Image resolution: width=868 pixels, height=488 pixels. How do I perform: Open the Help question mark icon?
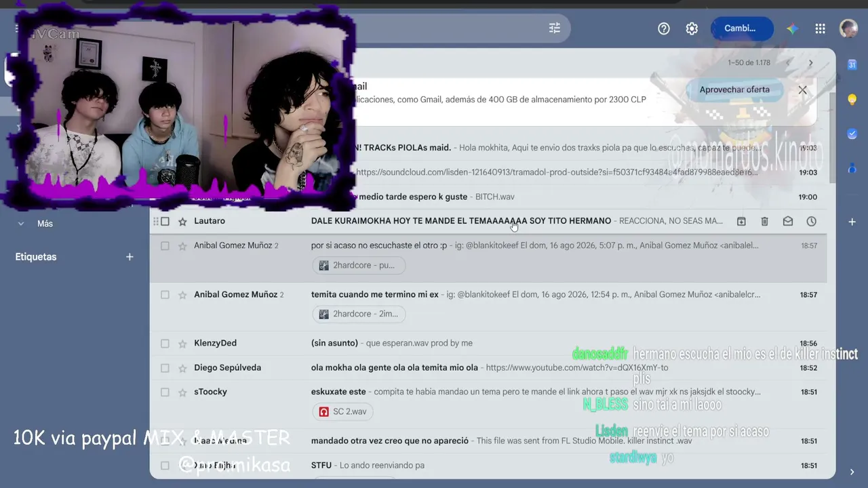point(664,28)
